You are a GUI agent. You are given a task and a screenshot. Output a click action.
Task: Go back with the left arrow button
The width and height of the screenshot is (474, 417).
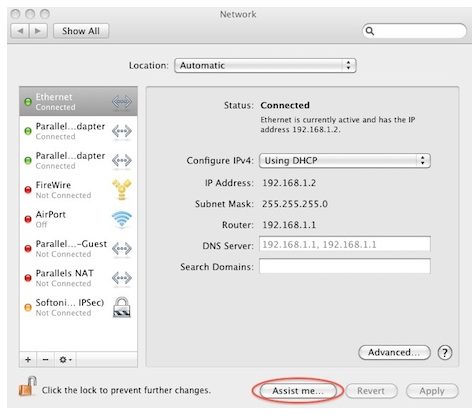click(20, 31)
